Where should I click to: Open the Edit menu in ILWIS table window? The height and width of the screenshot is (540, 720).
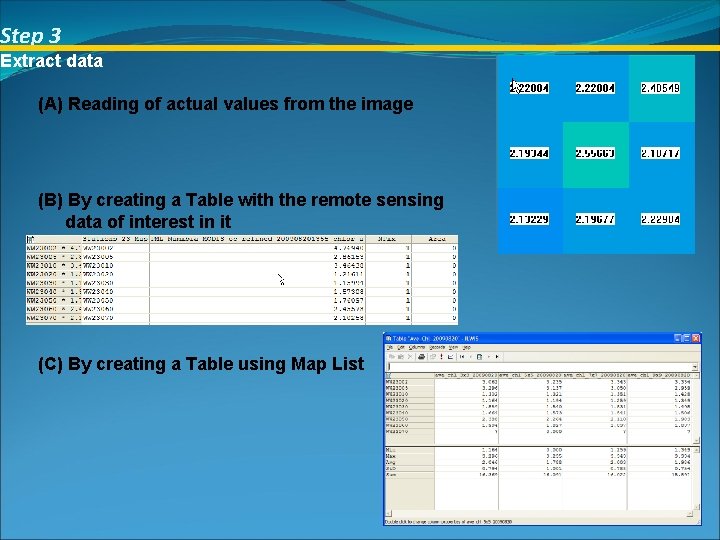tap(401, 348)
